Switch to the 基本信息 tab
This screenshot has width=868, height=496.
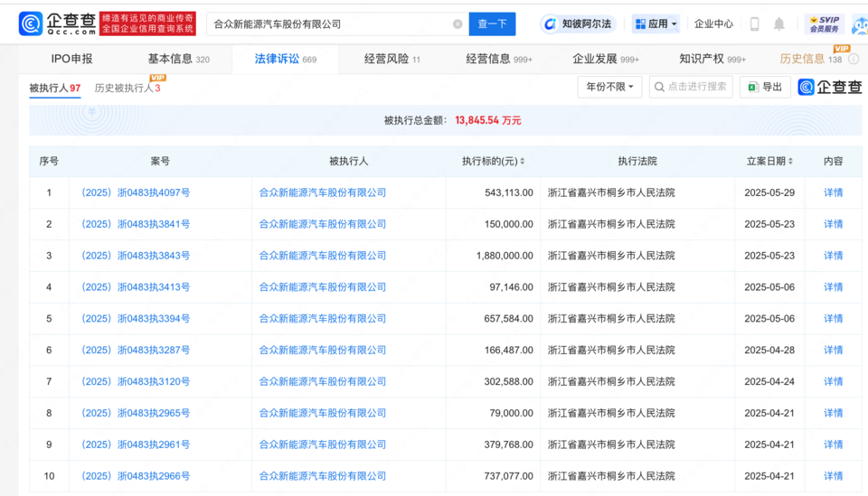tap(178, 59)
